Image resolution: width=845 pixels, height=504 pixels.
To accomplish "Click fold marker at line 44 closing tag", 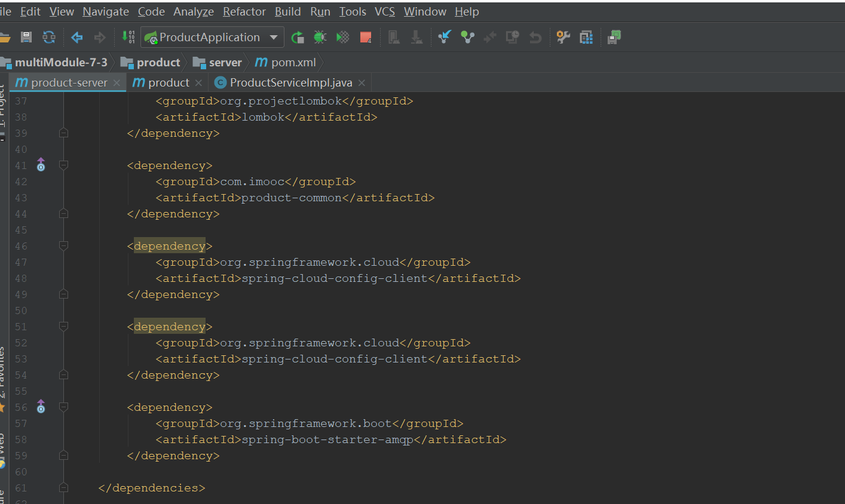I will click(63, 213).
